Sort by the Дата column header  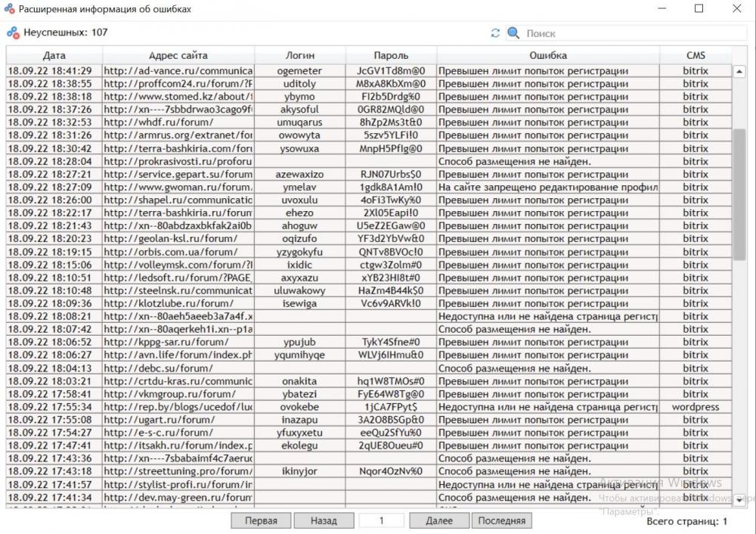click(x=54, y=55)
